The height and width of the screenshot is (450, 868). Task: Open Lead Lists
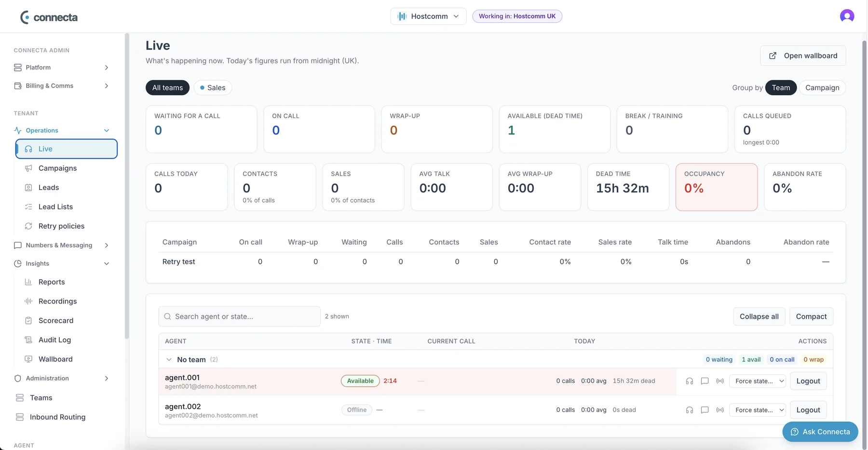click(x=67, y=207)
